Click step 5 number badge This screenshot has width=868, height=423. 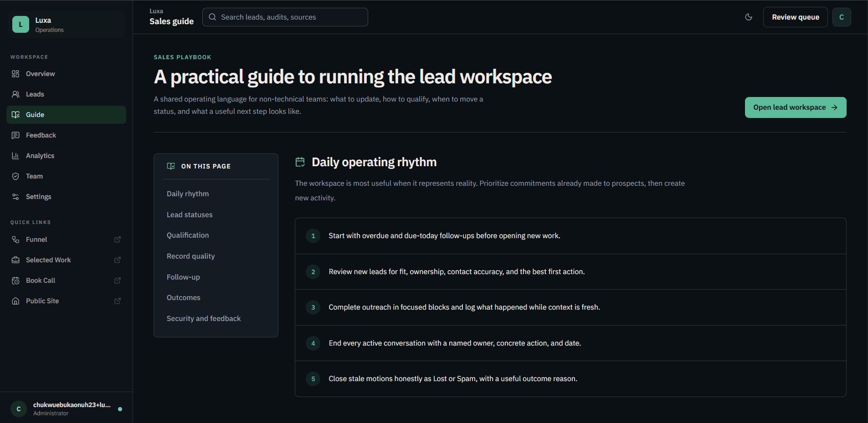(313, 379)
